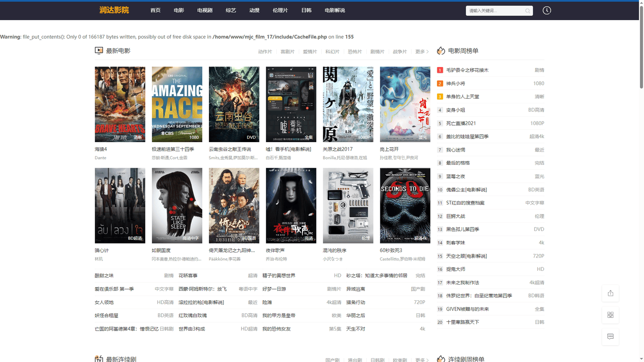Open 夜伴歌声 poster thumbnail
Image resolution: width=644 pixels, height=362 pixels.
(291, 206)
